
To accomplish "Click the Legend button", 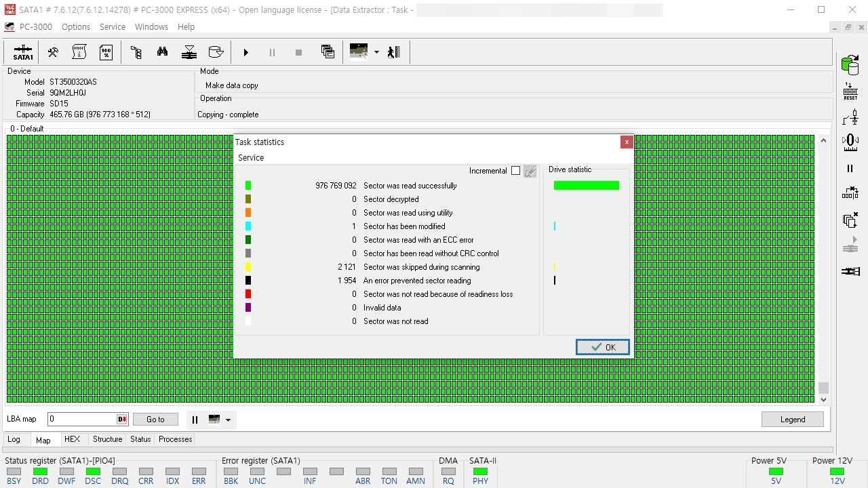I will pos(792,420).
